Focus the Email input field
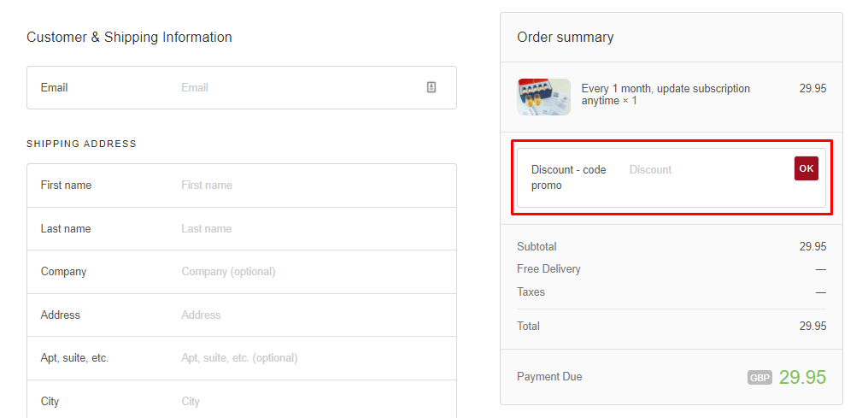The height and width of the screenshot is (418, 868). click(299, 87)
